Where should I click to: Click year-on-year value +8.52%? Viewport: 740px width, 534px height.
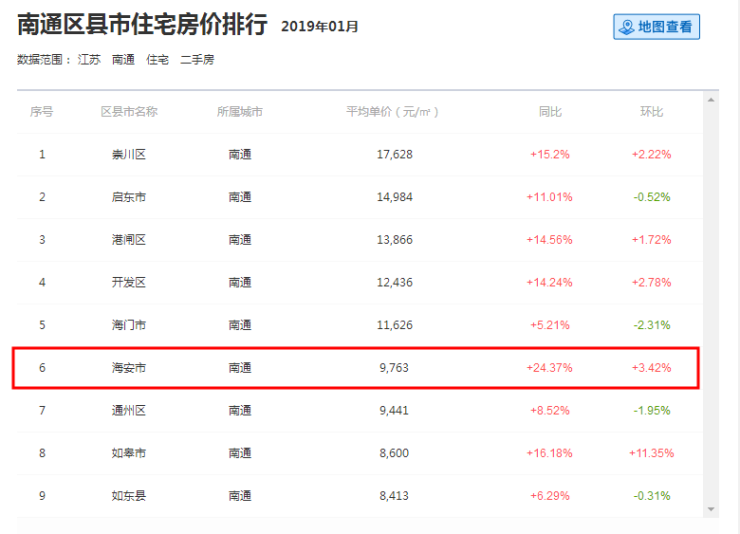[x=550, y=410]
